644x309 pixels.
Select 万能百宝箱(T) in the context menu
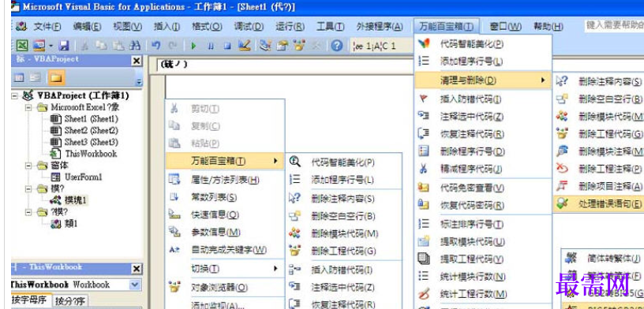225,162
